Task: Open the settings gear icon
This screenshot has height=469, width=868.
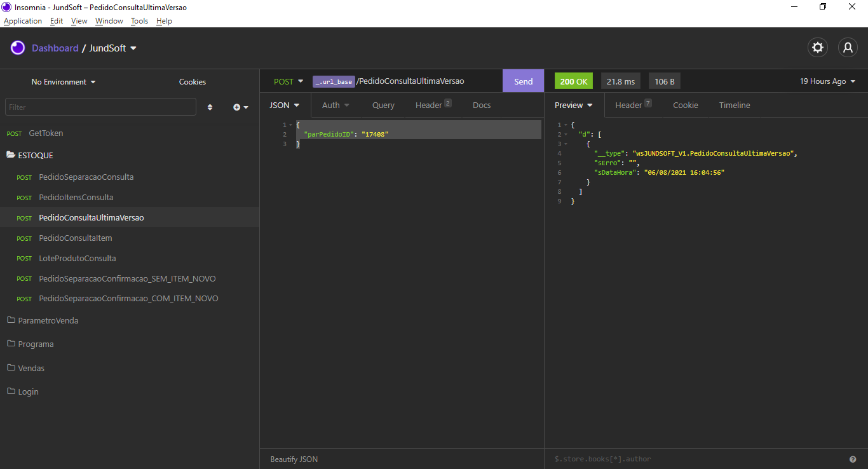Action: [x=818, y=48]
